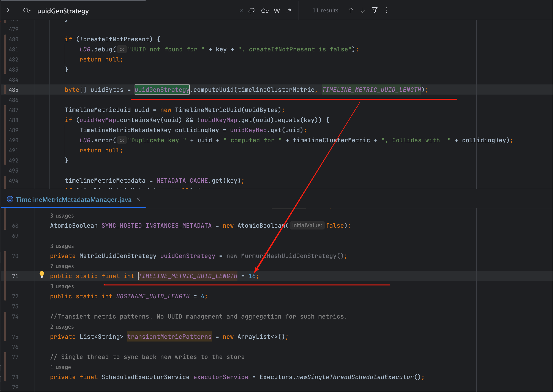Open the '7 usages' hint above line 71

click(x=62, y=266)
